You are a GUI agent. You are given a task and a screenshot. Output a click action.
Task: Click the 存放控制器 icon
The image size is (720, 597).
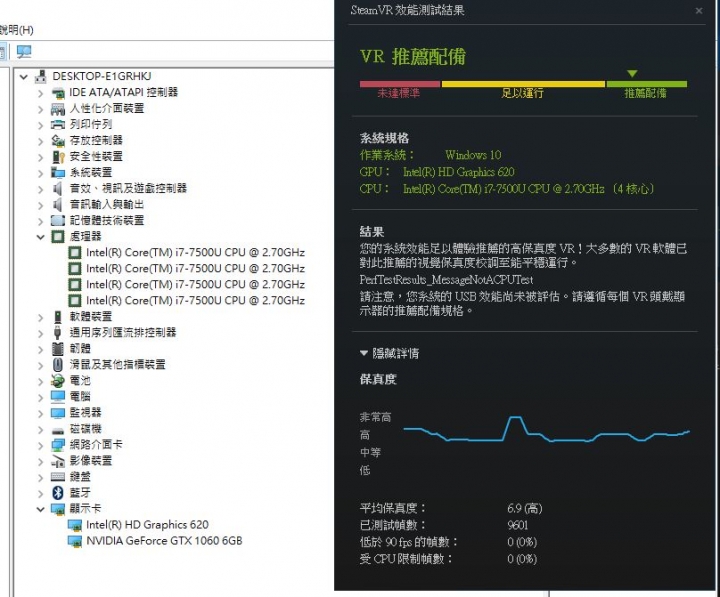pos(58,141)
